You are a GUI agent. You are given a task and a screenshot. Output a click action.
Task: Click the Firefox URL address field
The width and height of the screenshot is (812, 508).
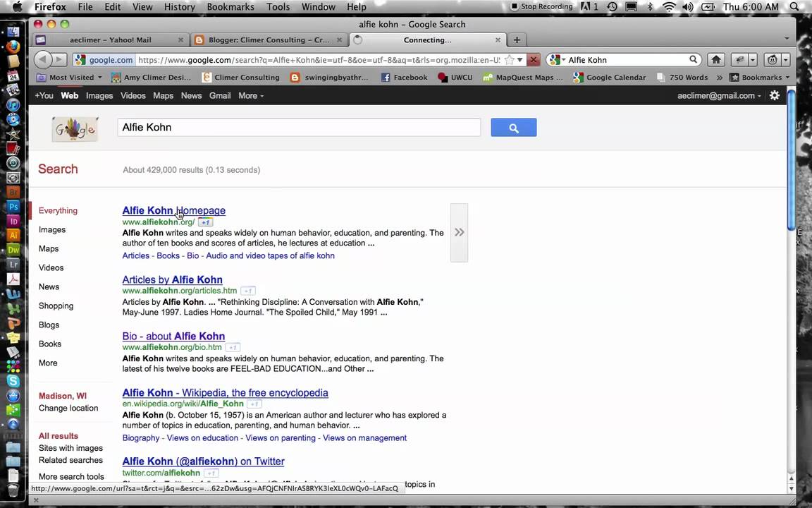coord(319,59)
